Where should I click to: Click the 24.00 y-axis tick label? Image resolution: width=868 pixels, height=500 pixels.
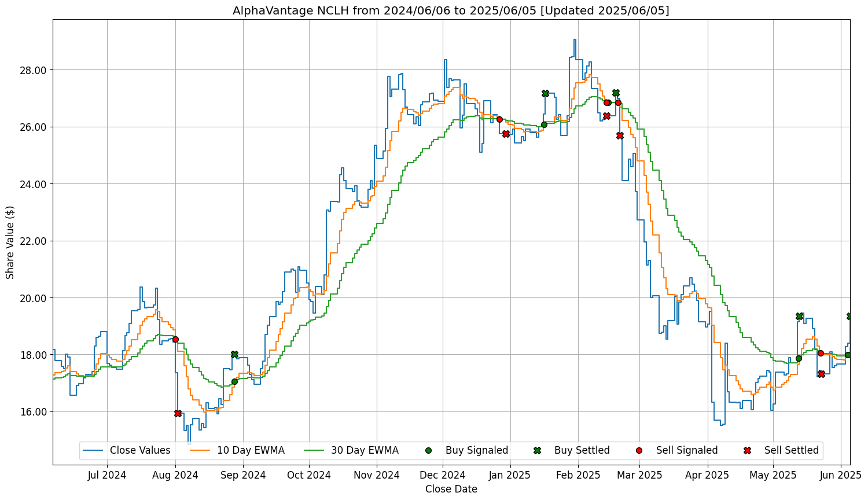coord(34,184)
